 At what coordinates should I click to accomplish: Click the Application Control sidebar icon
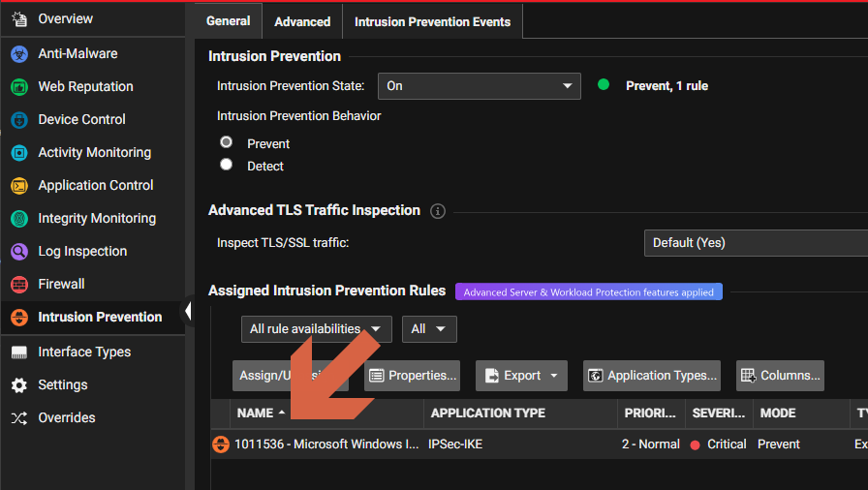19,186
